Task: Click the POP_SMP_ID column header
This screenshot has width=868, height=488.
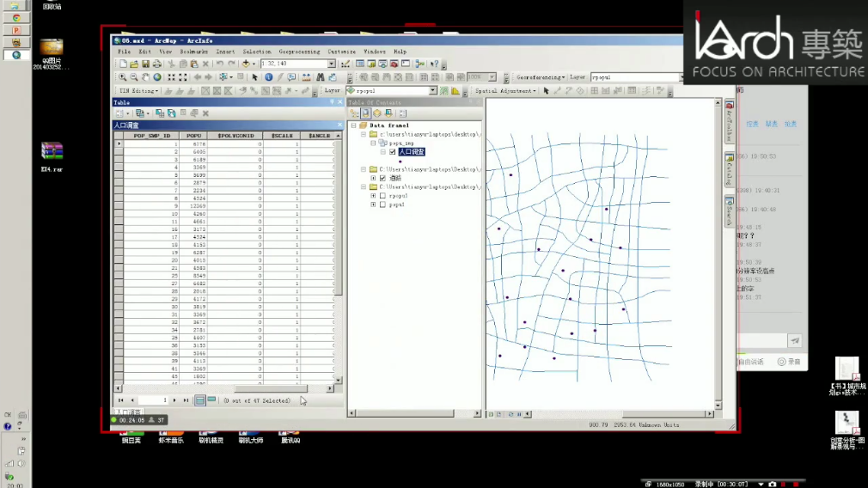Action: click(151, 136)
